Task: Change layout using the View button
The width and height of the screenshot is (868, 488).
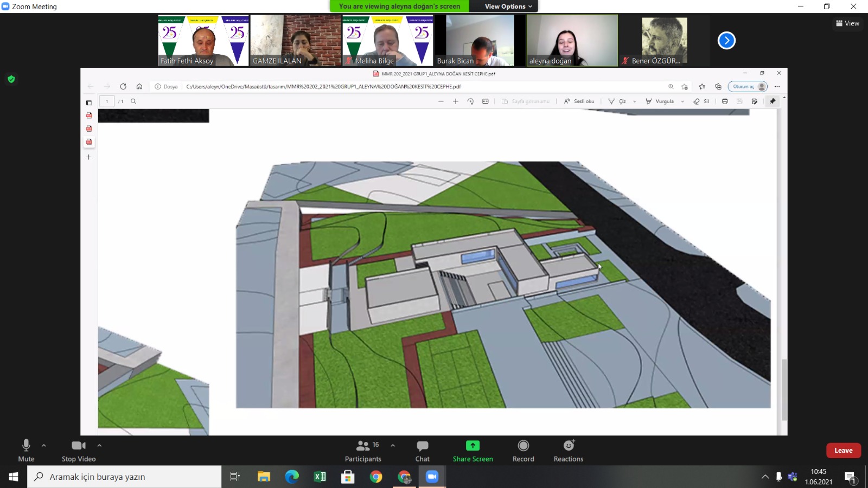Action: pyautogui.click(x=847, y=23)
